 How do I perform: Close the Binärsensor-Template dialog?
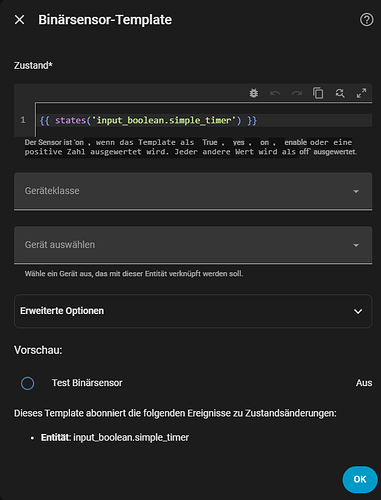coord(20,20)
